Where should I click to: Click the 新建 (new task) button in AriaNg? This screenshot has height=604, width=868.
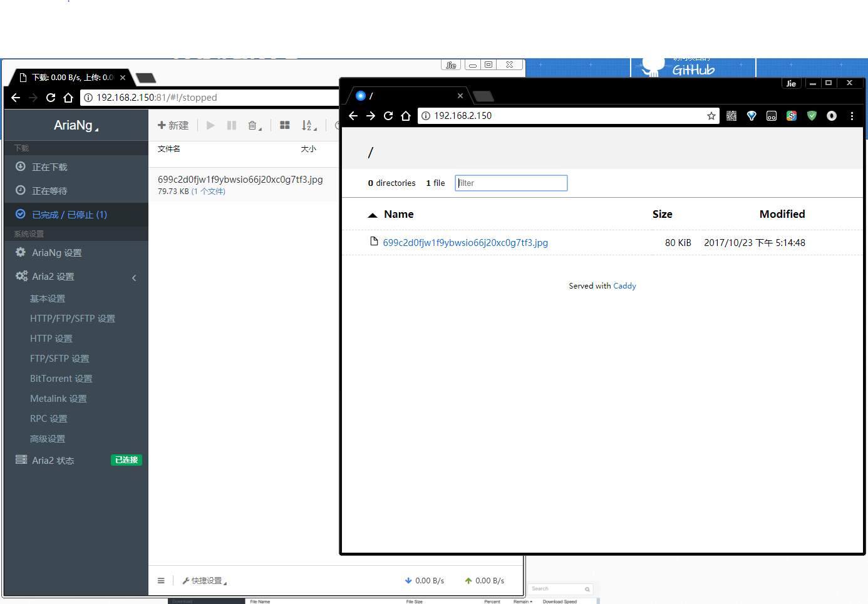173,125
